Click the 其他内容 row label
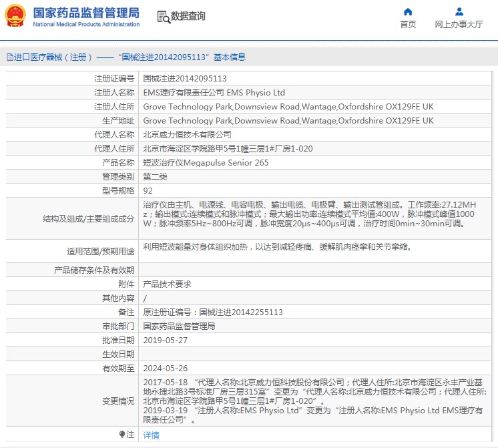 118,298
